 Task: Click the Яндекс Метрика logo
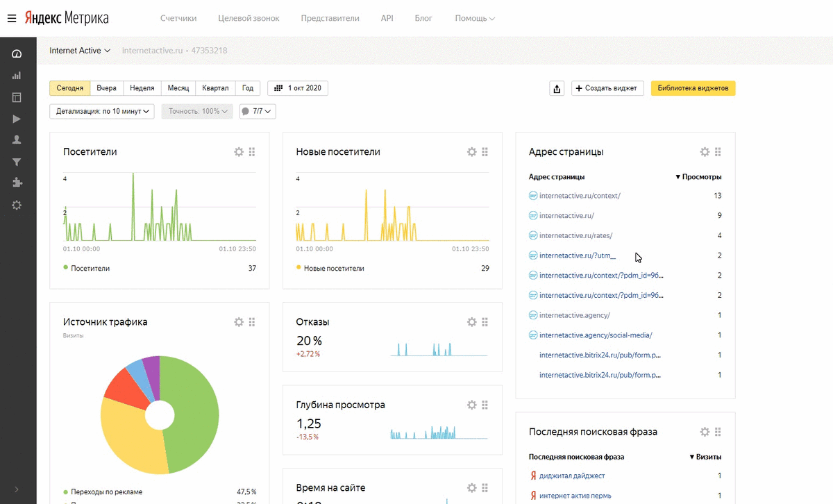tap(67, 17)
